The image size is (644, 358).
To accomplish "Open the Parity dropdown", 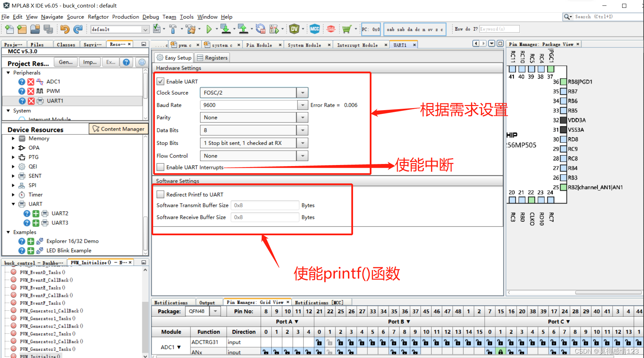I will (302, 117).
